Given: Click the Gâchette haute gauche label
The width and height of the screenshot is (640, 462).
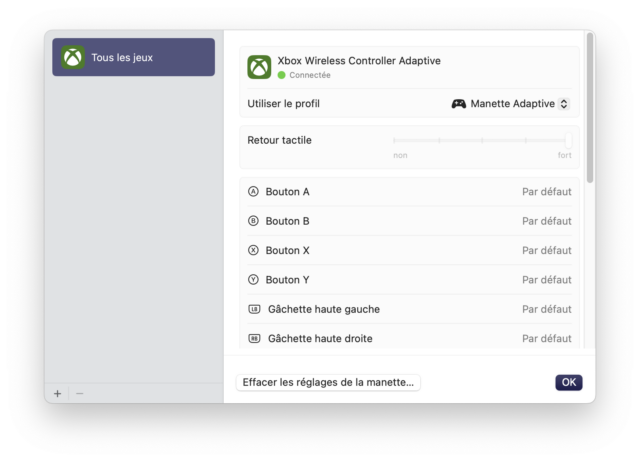Looking at the screenshot, I should [x=324, y=309].
